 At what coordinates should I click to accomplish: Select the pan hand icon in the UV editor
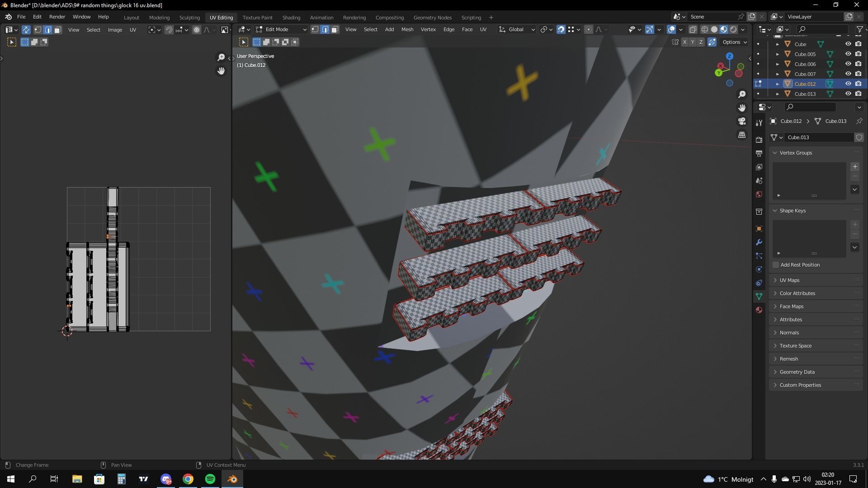(221, 71)
